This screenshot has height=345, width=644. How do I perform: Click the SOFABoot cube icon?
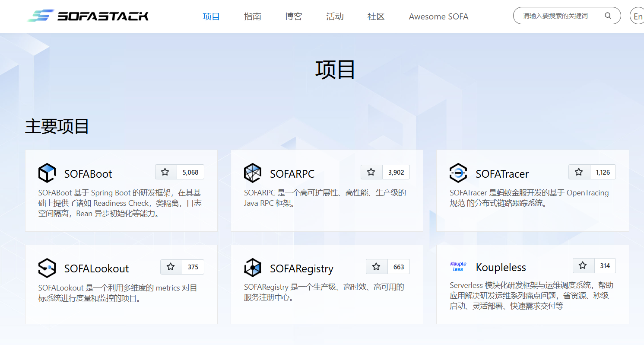coord(47,173)
